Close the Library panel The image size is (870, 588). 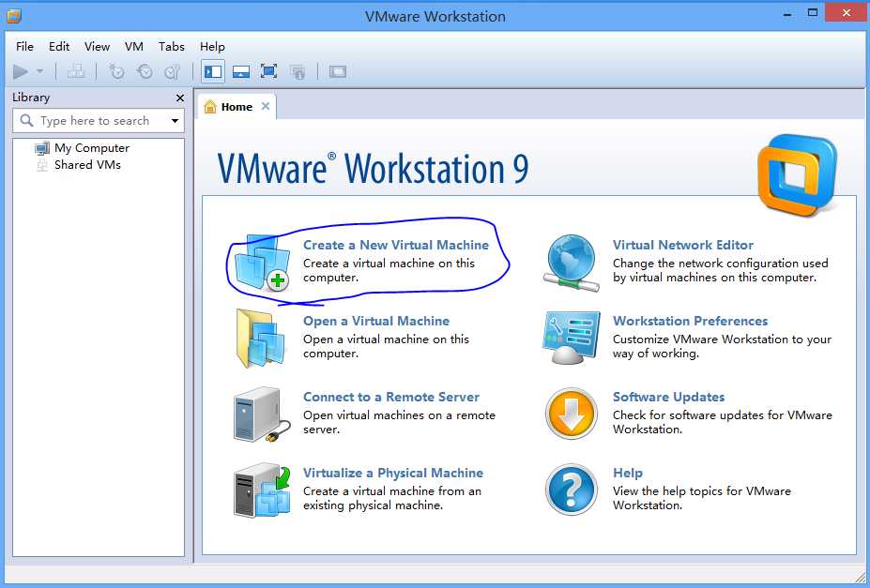point(180,98)
